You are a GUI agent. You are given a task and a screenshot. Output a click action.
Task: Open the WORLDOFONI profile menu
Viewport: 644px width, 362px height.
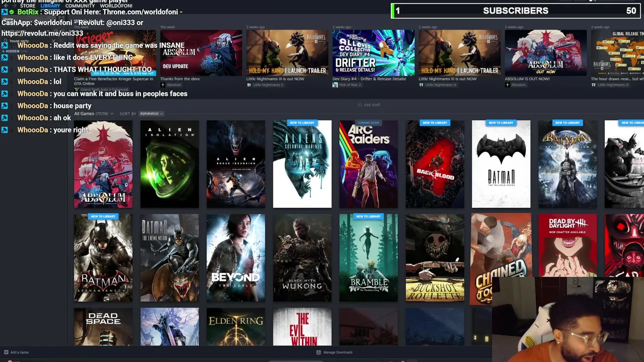point(116,6)
